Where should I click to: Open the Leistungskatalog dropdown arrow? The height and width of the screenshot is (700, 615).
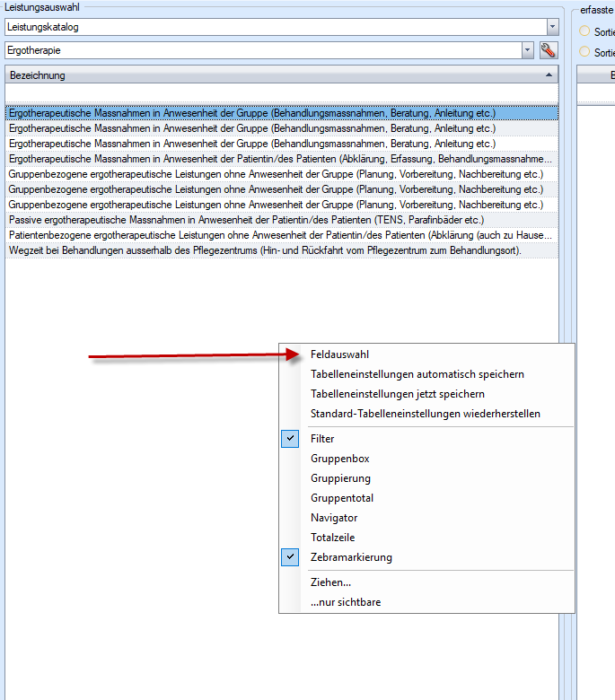pyautogui.click(x=552, y=27)
